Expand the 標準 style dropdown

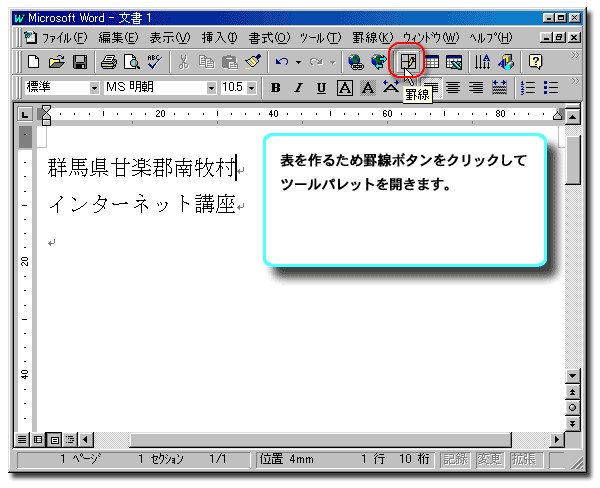click(94, 88)
